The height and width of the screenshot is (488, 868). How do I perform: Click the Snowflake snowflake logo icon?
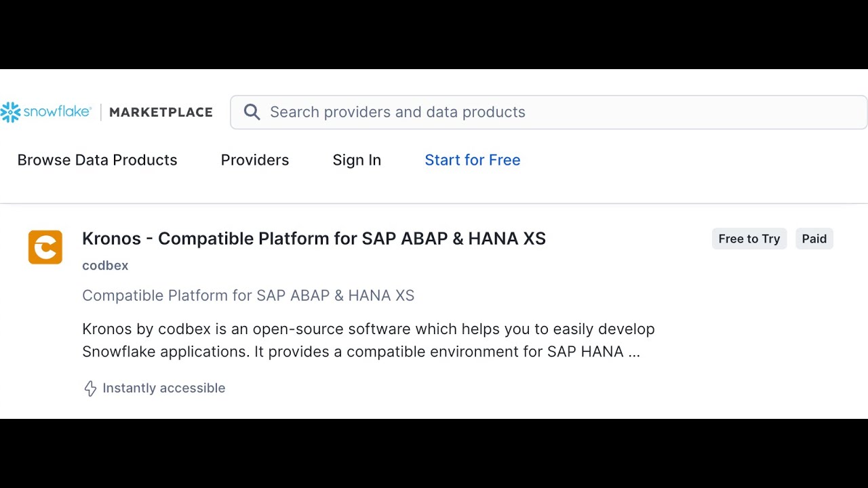11,112
